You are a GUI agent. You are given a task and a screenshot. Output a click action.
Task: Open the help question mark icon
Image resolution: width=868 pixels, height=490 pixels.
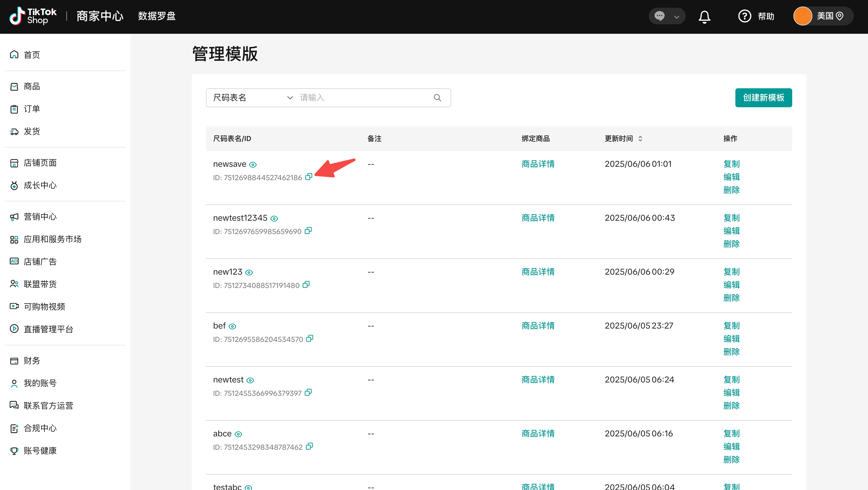coord(744,16)
